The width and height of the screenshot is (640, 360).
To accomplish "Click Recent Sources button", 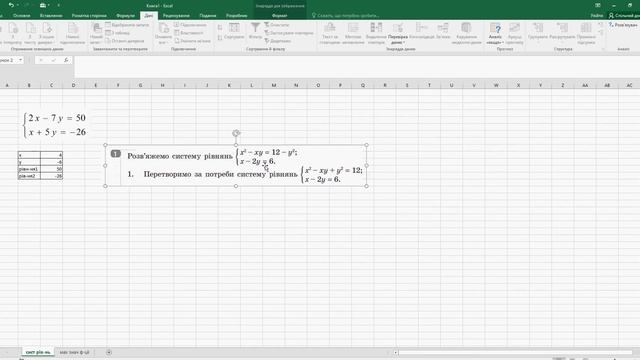I will (x=125, y=41).
